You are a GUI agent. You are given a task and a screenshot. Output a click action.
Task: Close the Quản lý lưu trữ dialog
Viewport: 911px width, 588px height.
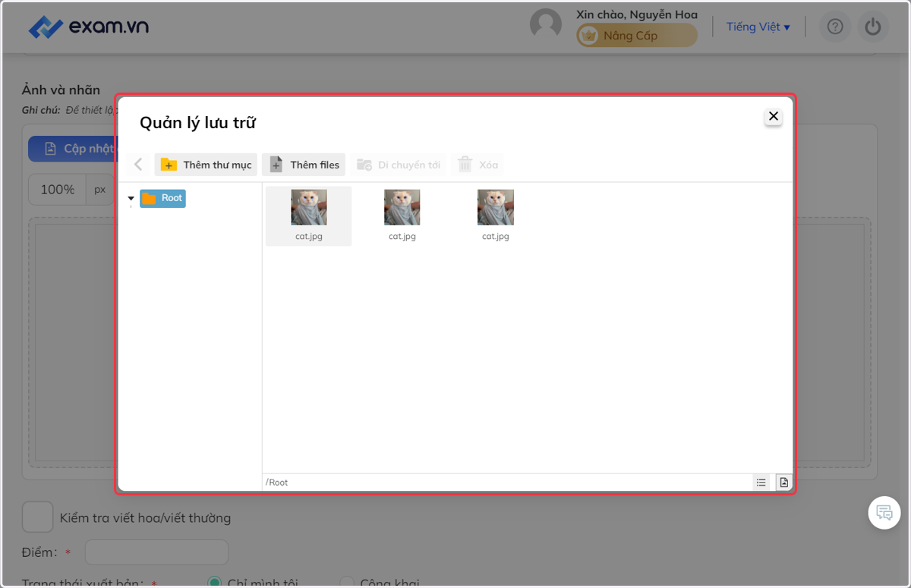click(x=773, y=116)
